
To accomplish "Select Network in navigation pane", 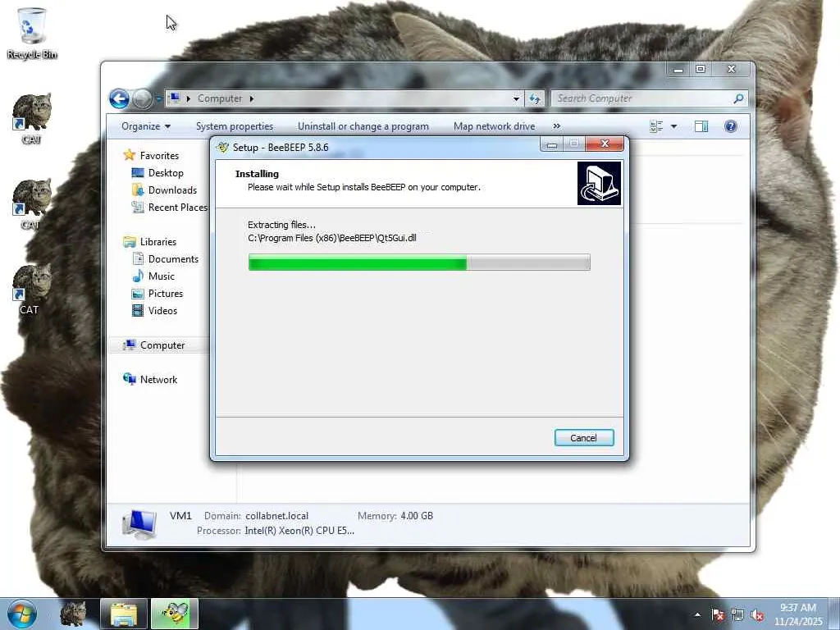I will pos(158,379).
